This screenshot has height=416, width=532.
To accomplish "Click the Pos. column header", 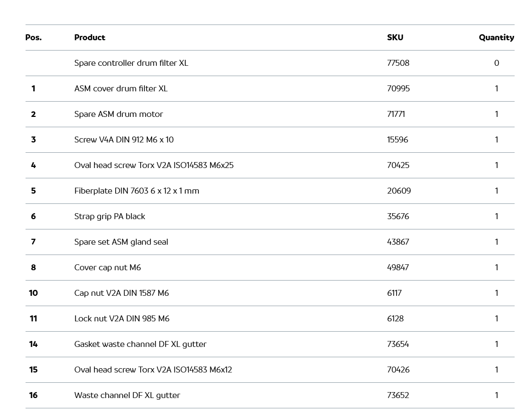I will click(33, 38).
